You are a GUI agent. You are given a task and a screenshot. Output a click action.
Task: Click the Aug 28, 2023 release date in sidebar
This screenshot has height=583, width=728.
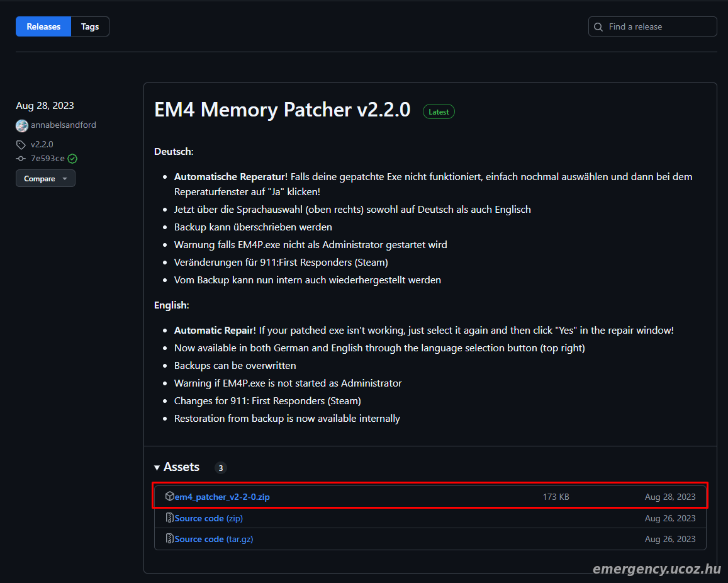coord(45,105)
